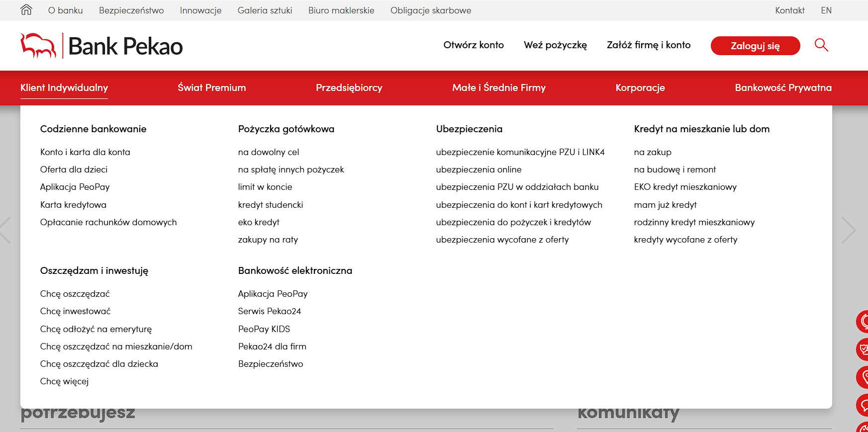Expand the Przedsiębiorcy menu section
Screen dimensions: 868x432
[x=349, y=88]
